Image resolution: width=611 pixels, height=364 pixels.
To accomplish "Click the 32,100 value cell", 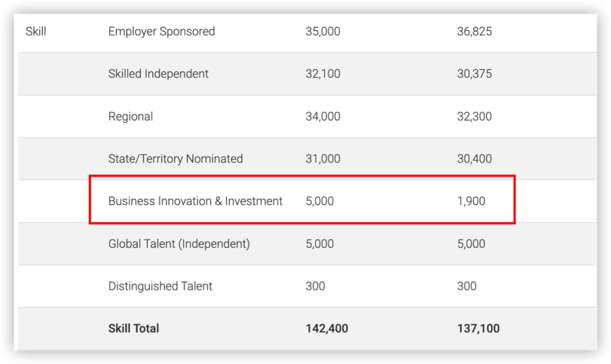I will point(322,74).
